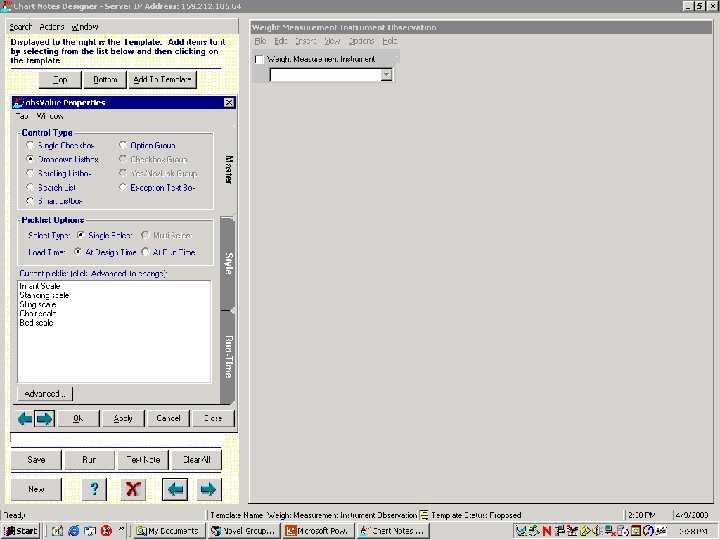
Task: Open the template Insert menu
Action: coord(305,41)
